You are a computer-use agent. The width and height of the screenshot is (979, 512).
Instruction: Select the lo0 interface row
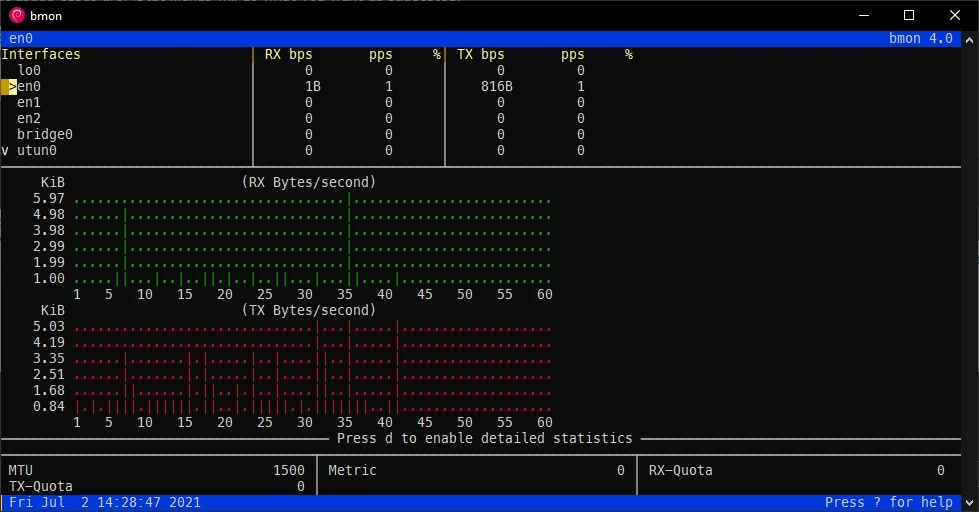29,71
